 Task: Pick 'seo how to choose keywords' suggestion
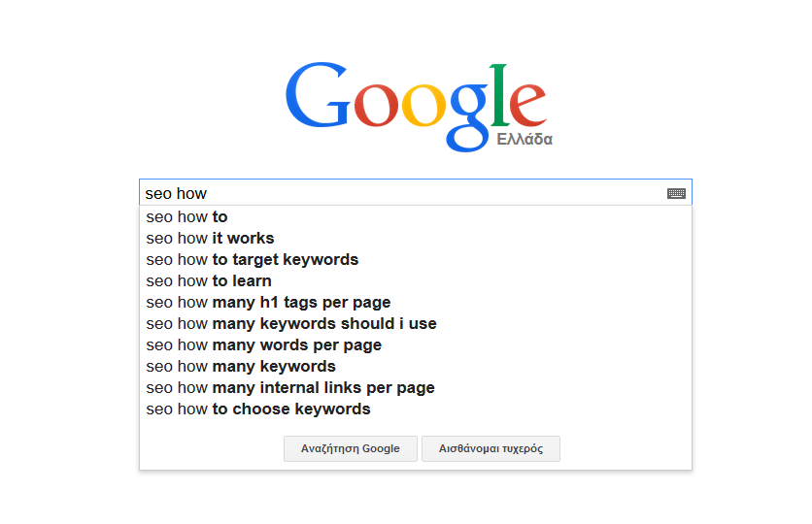coord(416,409)
